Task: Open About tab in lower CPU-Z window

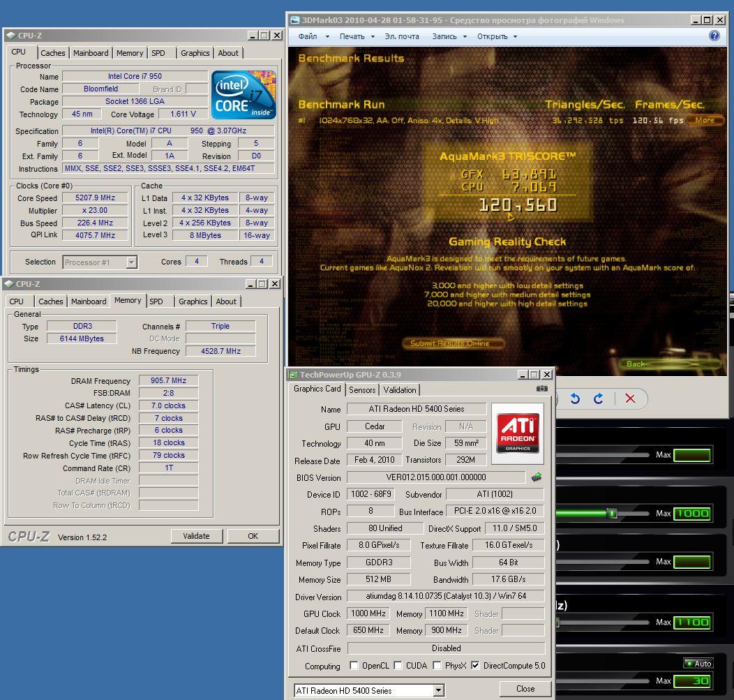Action: point(226,301)
